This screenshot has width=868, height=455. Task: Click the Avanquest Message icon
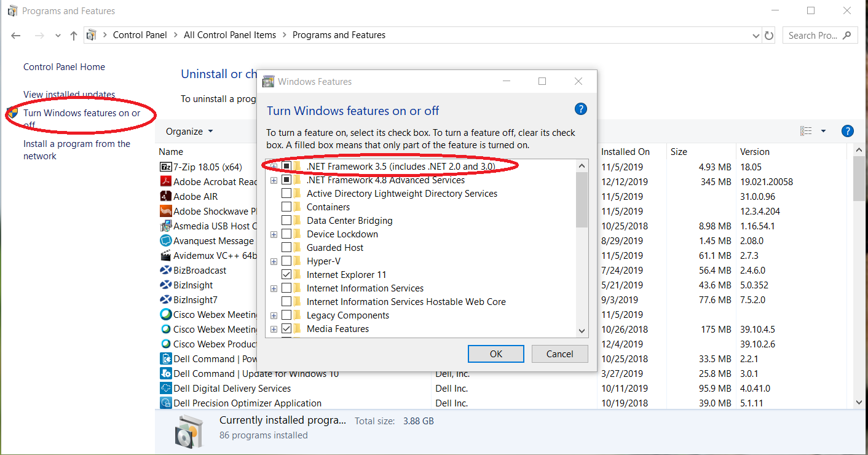pyautogui.click(x=165, y=240)
